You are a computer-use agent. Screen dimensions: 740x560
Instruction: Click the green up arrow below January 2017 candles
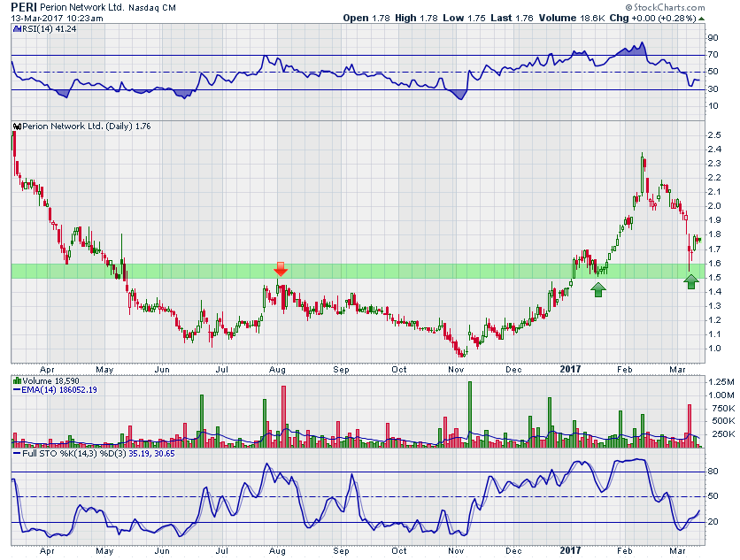pyautogui.click(x=598, y=288)
